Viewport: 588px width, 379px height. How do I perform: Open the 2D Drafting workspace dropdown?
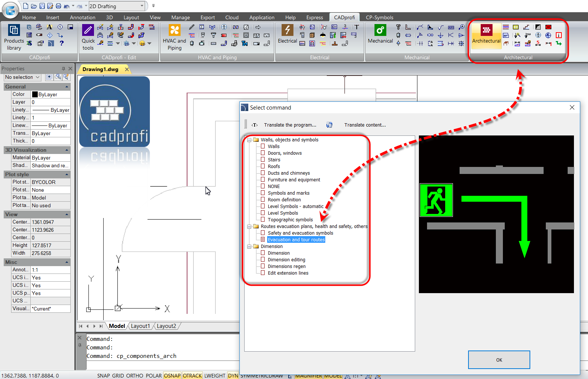click(x=142, y=6)
